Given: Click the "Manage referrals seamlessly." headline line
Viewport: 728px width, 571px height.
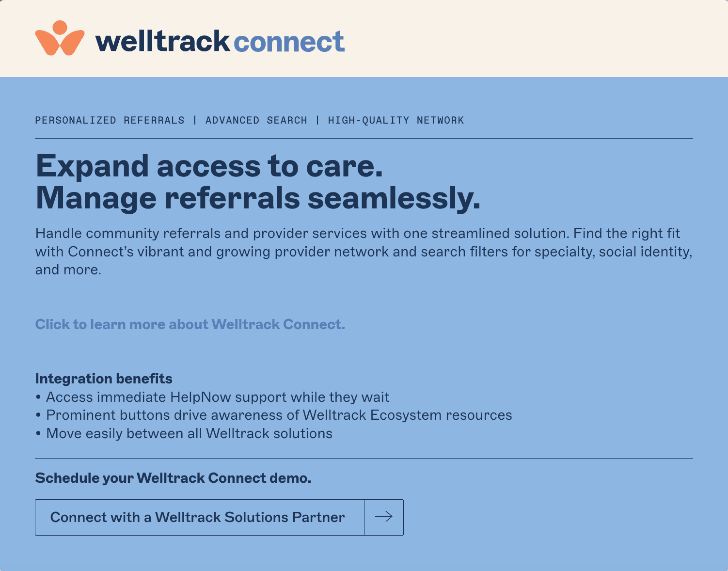Looking at the screenshot, I should click(258, 198).
